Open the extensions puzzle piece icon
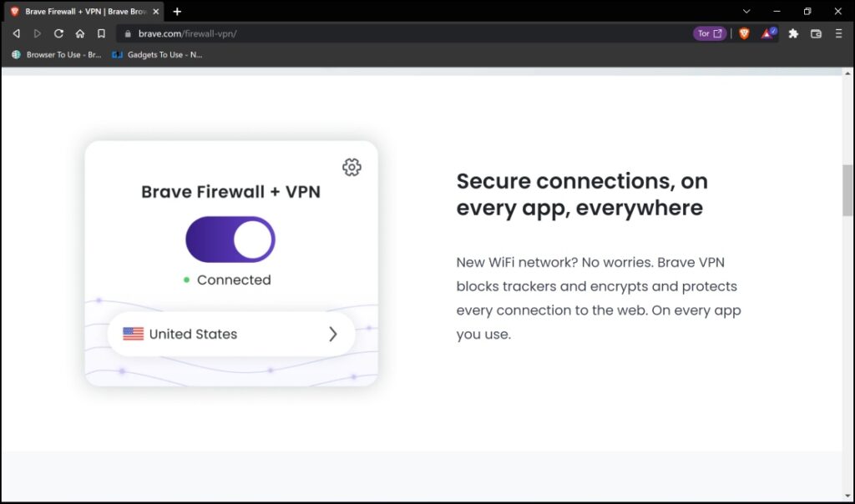This screenshot has height=504, width=855. (793, 33)
